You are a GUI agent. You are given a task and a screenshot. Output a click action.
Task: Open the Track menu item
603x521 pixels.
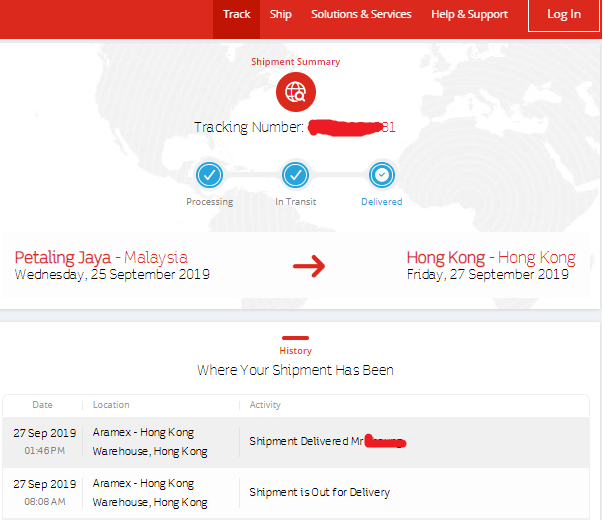coord(237,15)
